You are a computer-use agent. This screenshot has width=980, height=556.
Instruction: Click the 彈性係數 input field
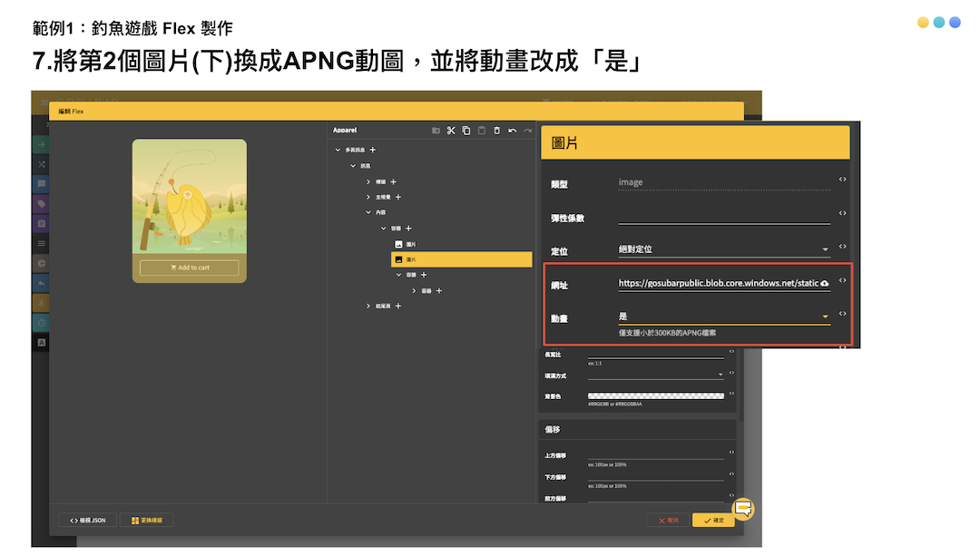point(724,216)
